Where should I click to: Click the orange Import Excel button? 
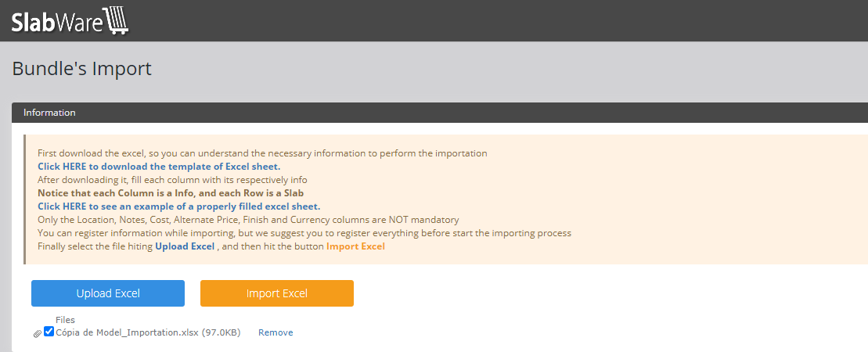point(277,293)
